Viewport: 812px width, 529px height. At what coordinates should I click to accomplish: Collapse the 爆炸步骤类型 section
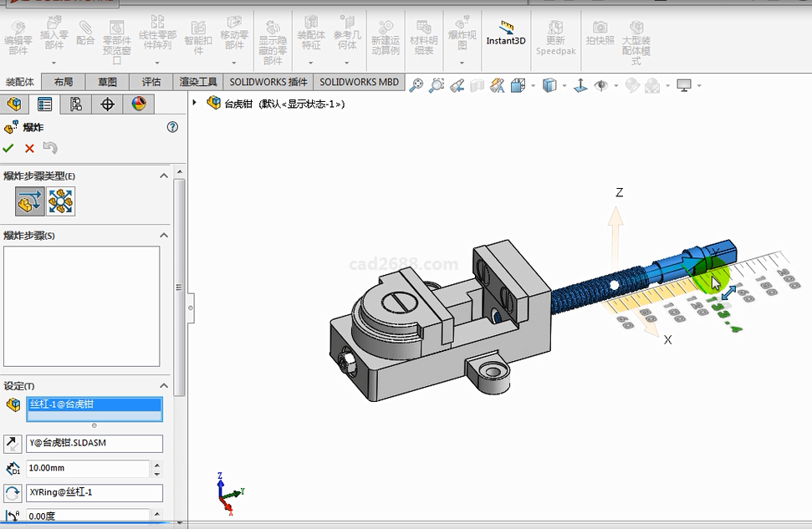(164, 175)
